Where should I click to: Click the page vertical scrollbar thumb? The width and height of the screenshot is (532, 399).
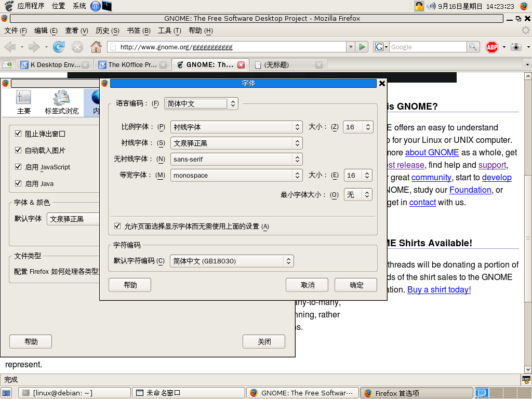coord(528,238)
